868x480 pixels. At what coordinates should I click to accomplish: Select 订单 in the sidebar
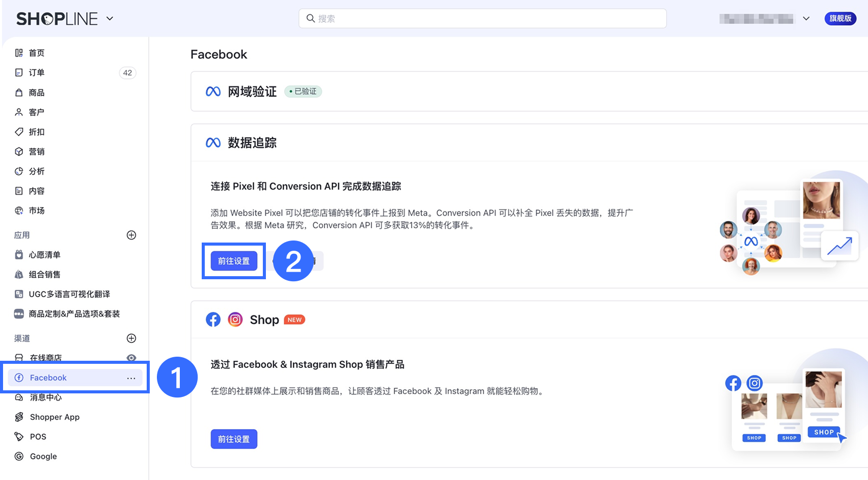[37, 72]
